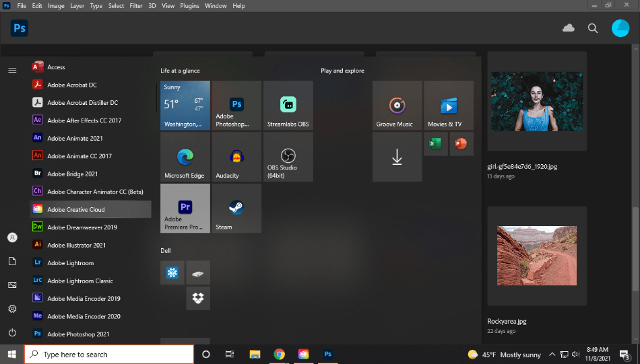Open Adobe Photoshop 2021 in app list
Screen dimensions: 640x364
point(91,334)
